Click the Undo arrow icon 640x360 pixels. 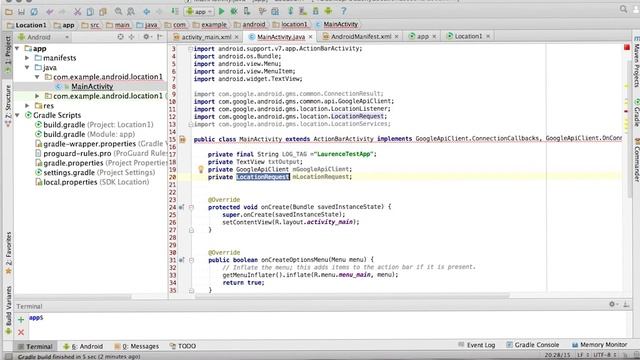point(50,12)
